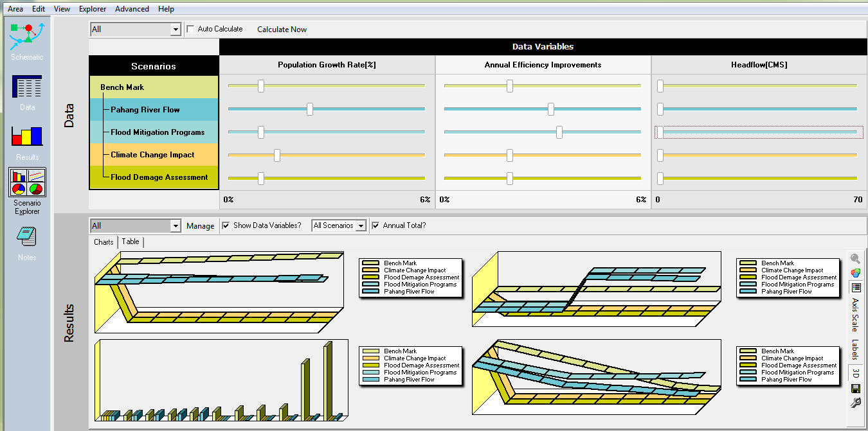The height and width of the screenshot is (431, 868).
Task: Toggle the chart legend icon
Action: pos(855,287)
